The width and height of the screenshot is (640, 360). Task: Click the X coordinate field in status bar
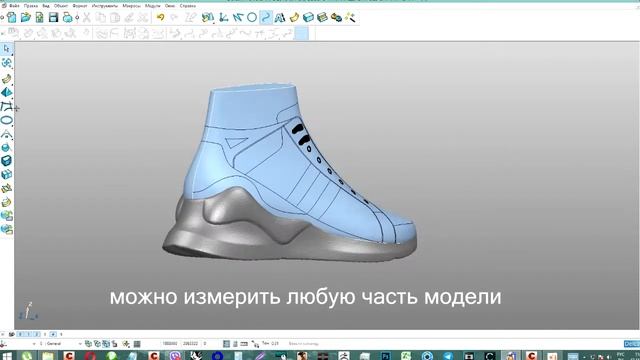coord(170,344)
